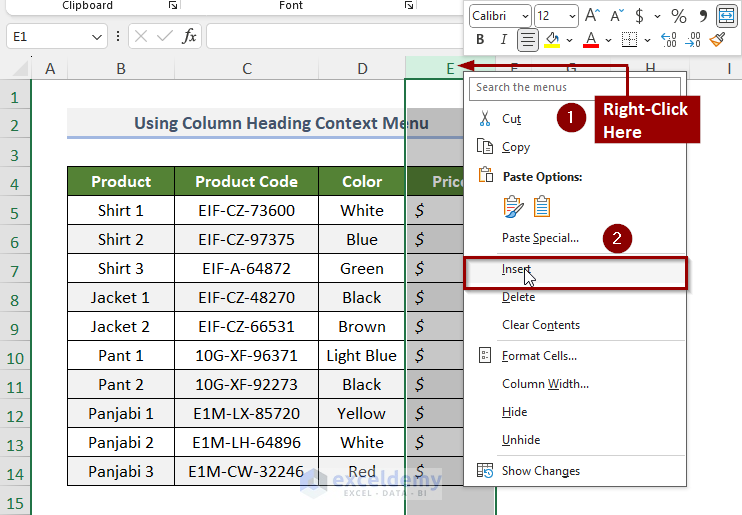
Task: Click the Decrease Font Size icon
Action: 615,16
